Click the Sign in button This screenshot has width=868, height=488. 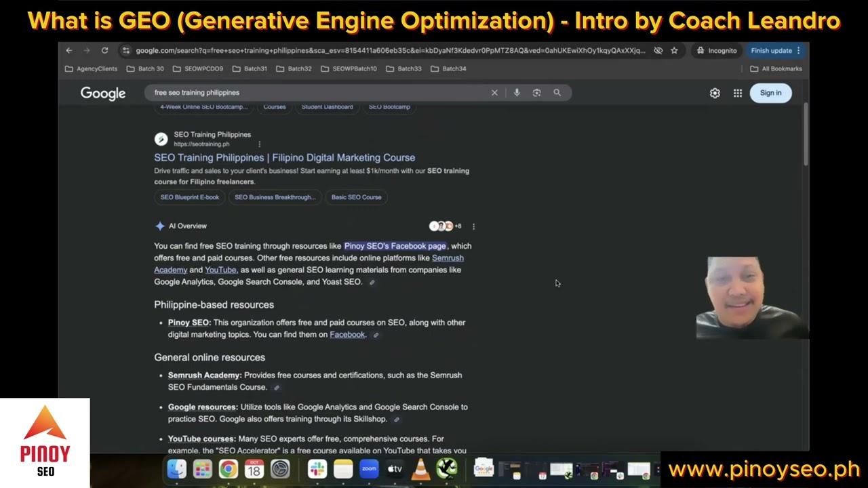pos(770,93)
